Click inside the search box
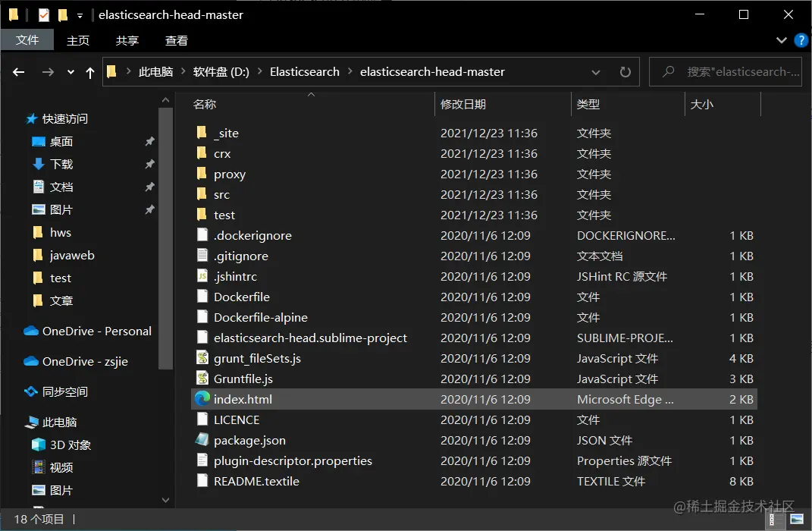The height and width of the screenshot is (531, 812). coord(728,71)
